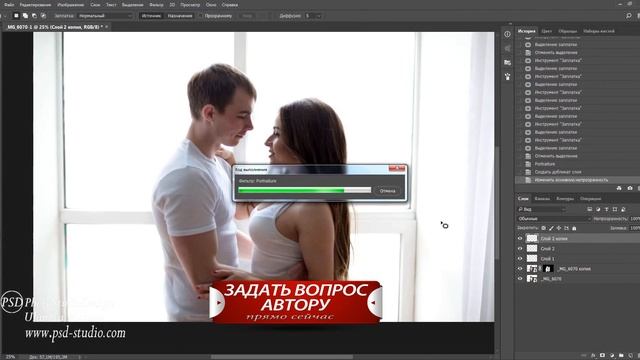Open layer filter 'Вид' dropdown
The image size is (640, 360).
[x=542, y=209]
